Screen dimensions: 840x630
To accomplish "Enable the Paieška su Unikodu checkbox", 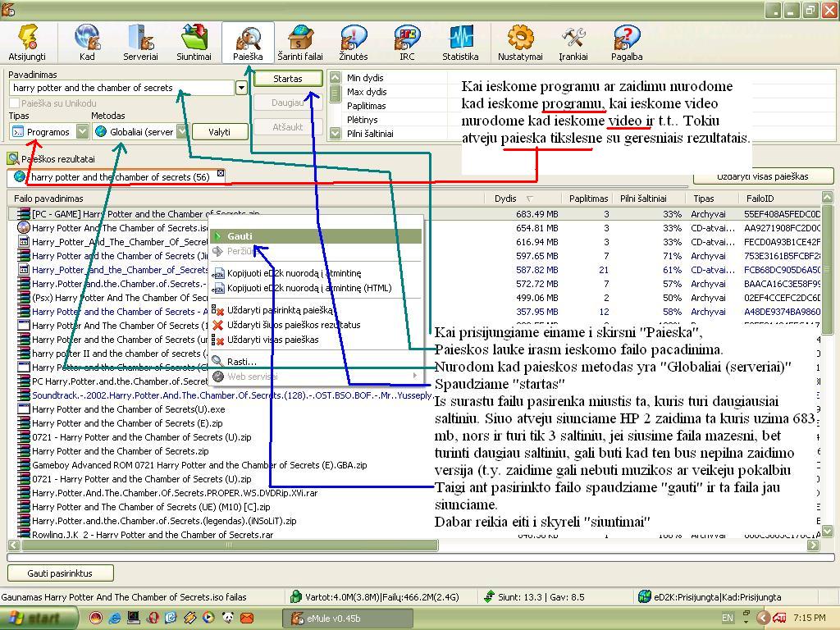I will 15,103.
